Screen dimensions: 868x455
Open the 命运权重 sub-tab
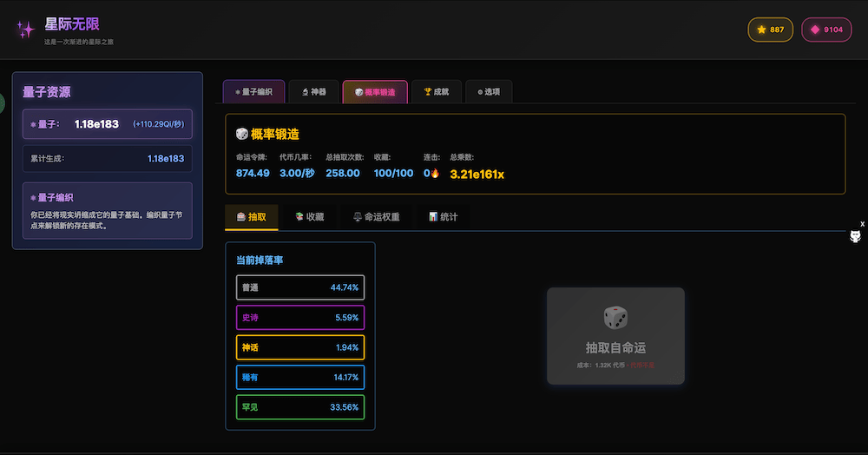click(376, 217)
